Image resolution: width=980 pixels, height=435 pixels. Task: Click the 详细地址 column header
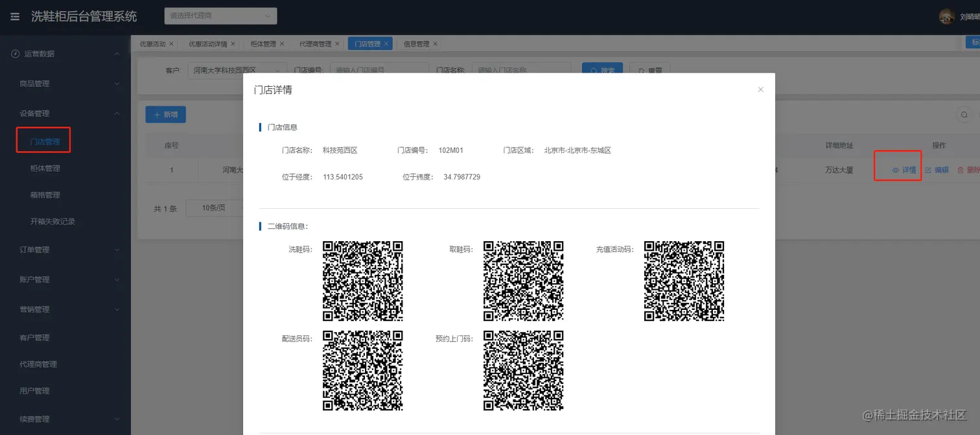839,145
